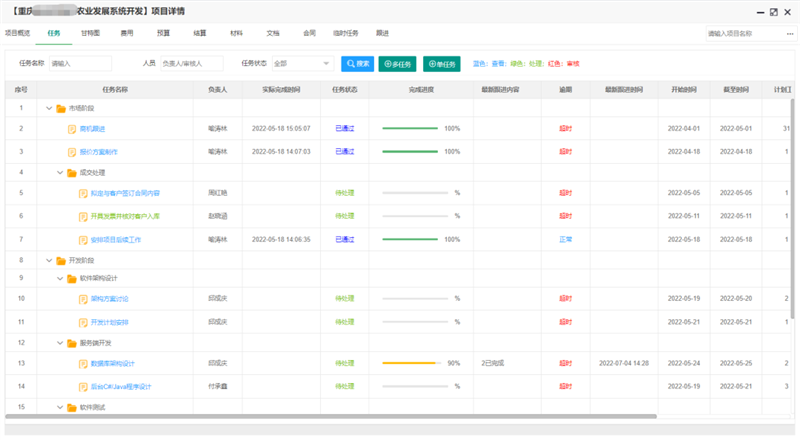Click the task icon next to 商机跟进
Image resolution: width=800 pixels, height=440 pixels.
pos(72,129)
